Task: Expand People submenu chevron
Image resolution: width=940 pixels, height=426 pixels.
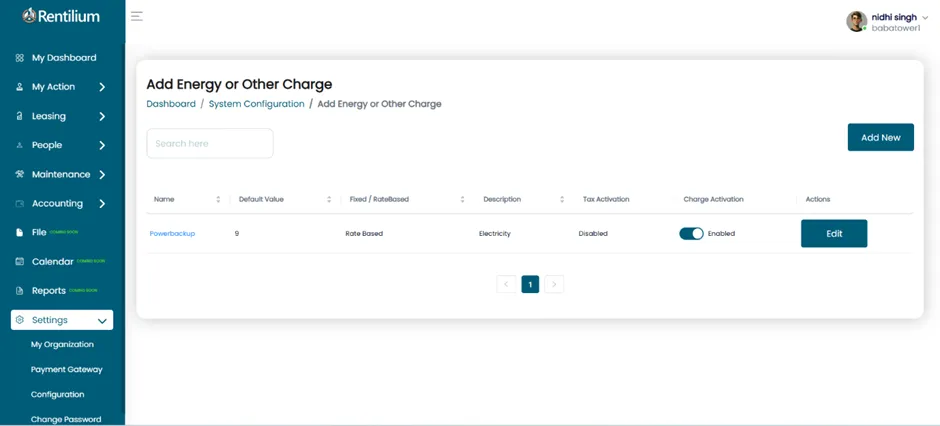Action: point(102,146)
